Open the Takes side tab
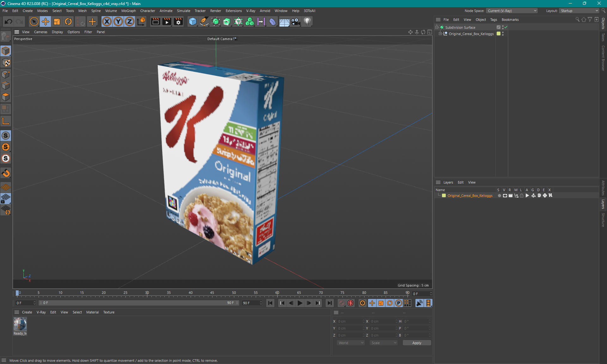 [x=603, y=37]
